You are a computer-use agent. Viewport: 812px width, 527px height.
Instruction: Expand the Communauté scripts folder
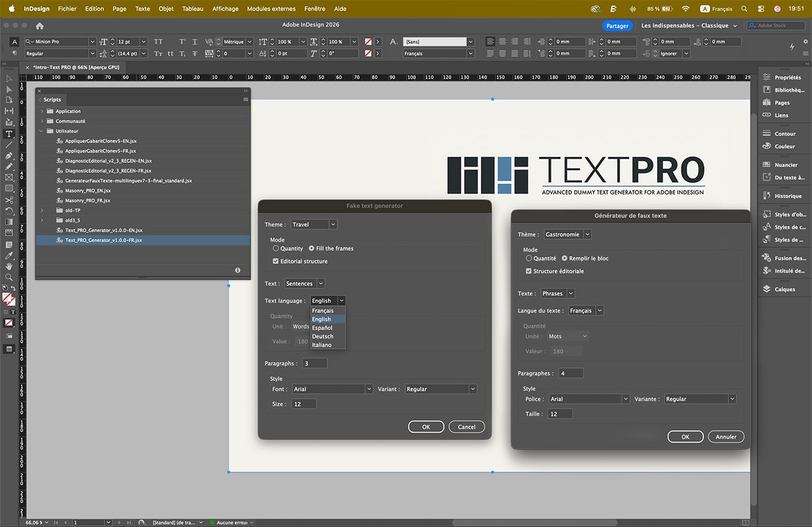point(42,121)
